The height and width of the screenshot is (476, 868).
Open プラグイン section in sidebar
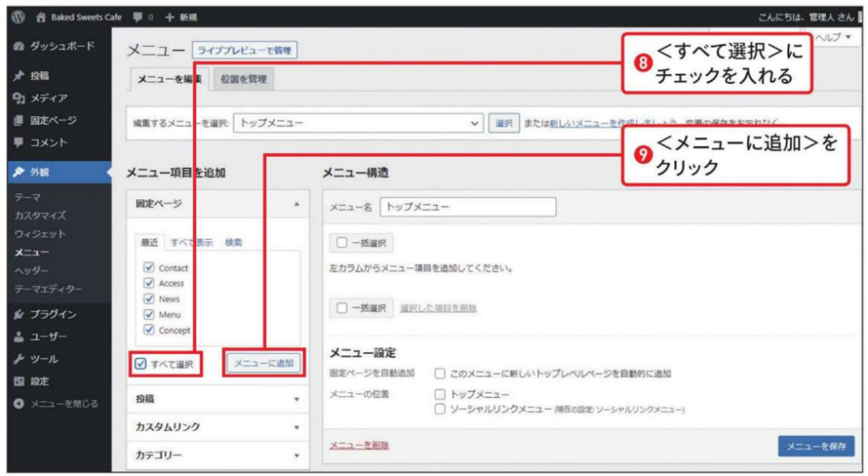click(x=53, y=314)
